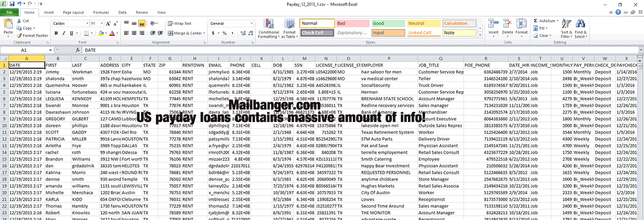Click the font color A icon

click(x=112, y=33)
